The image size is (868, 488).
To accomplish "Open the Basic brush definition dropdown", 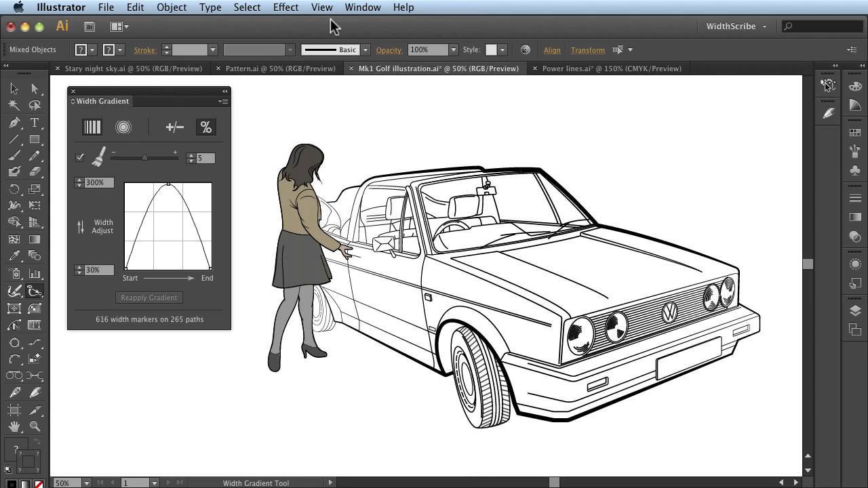I will [x=365, y=49].
